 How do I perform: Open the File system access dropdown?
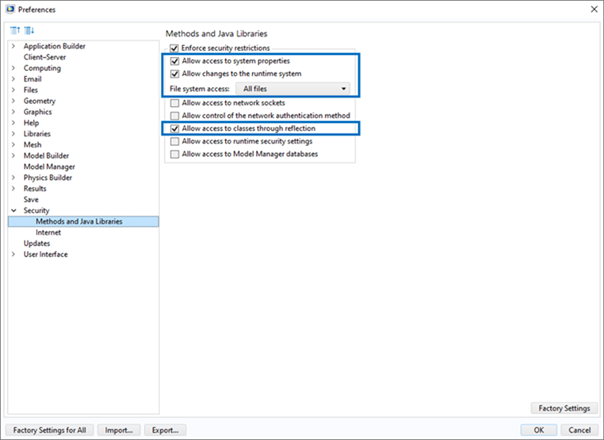[293, 89]
